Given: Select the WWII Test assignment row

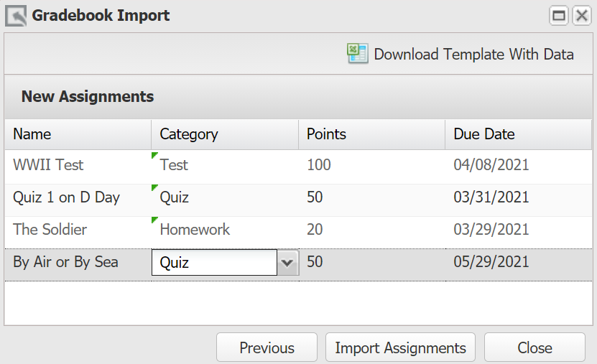Looking at the screenshot, I should point(299,165).
